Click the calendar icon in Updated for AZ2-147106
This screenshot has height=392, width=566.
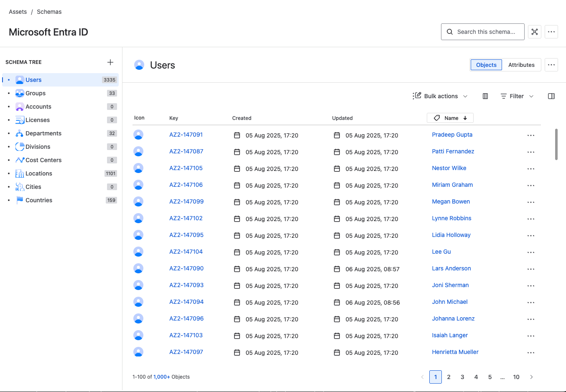click(337, 186)
